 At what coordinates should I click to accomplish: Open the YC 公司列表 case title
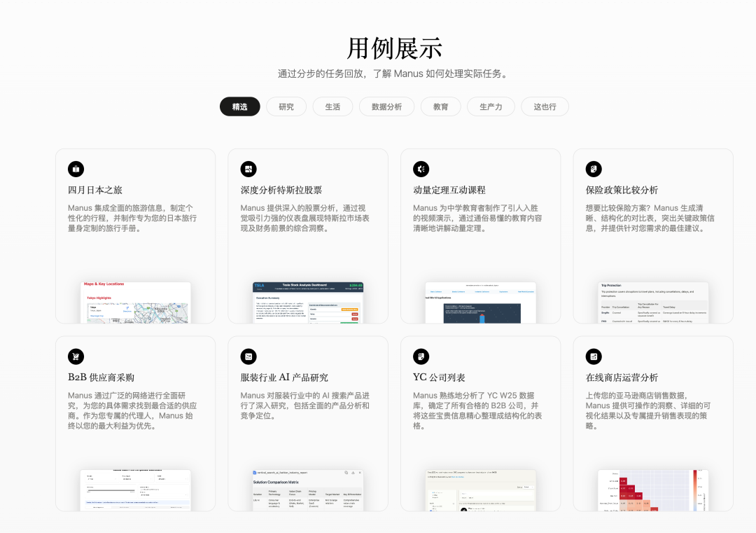(x=439, y=378)
